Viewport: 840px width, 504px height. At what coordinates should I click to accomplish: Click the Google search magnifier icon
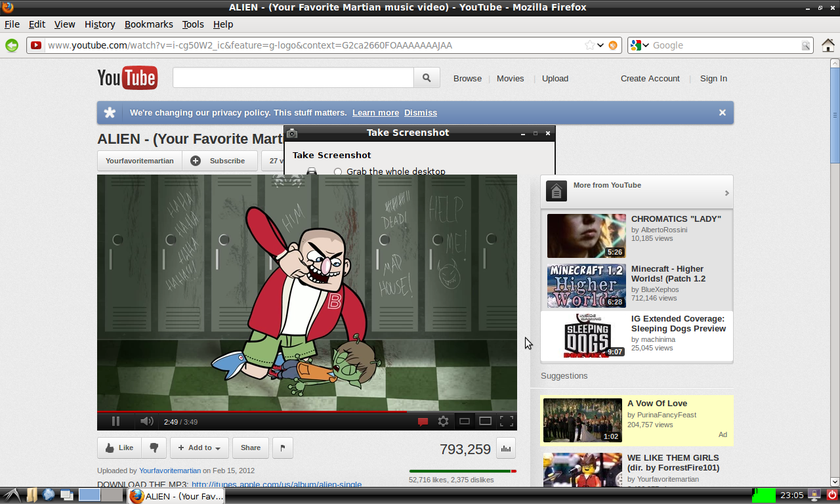point(805,45)
